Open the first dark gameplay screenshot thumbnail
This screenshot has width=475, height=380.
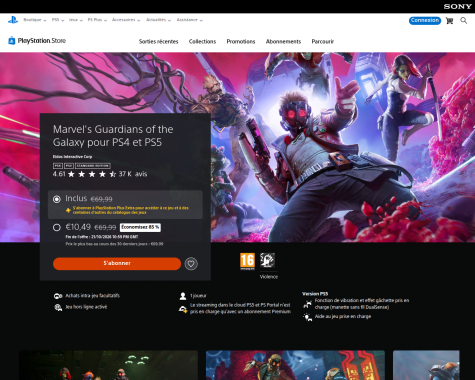tap(109, 365)
